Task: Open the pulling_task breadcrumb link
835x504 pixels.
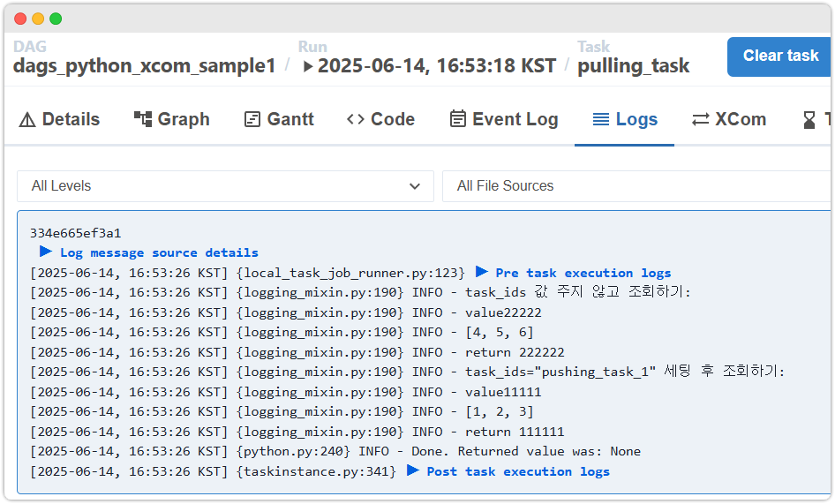Action: click(x=633, y=66)
